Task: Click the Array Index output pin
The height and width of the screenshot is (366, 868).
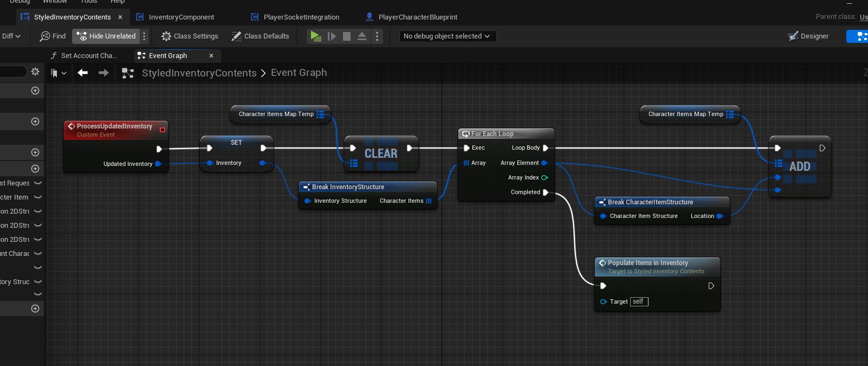Action: point(545,177)
